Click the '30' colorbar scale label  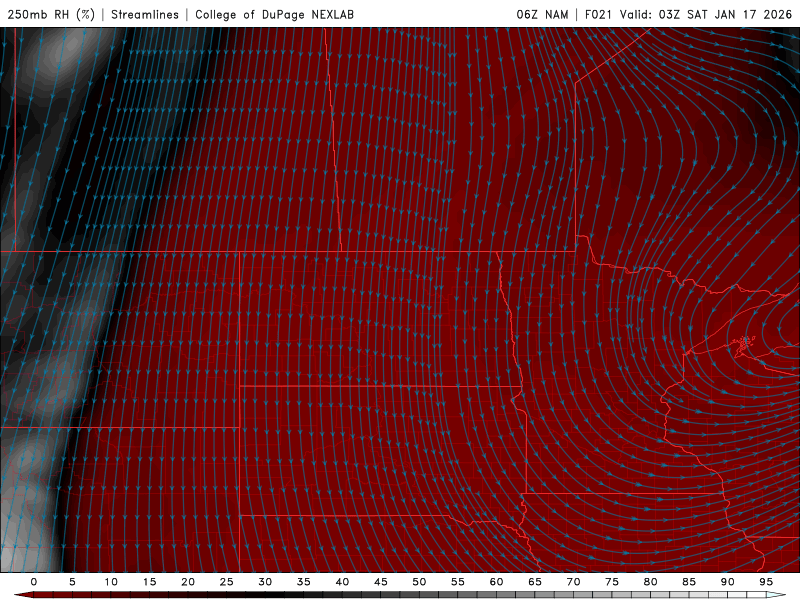(x=265, y=582)
